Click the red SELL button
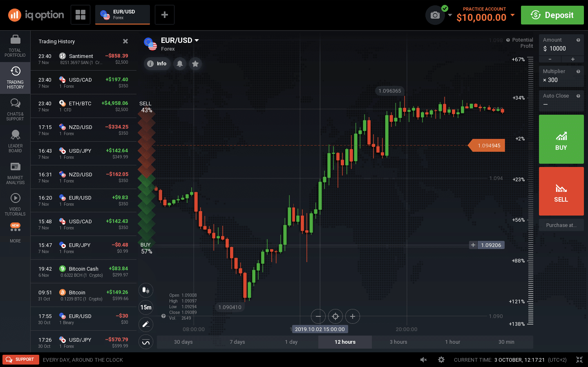Image resolution: width=588 pixels, height=367 pixels. pos(561,191)
